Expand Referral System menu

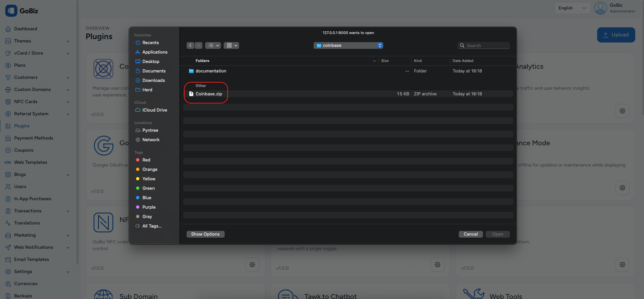point(38,114)
